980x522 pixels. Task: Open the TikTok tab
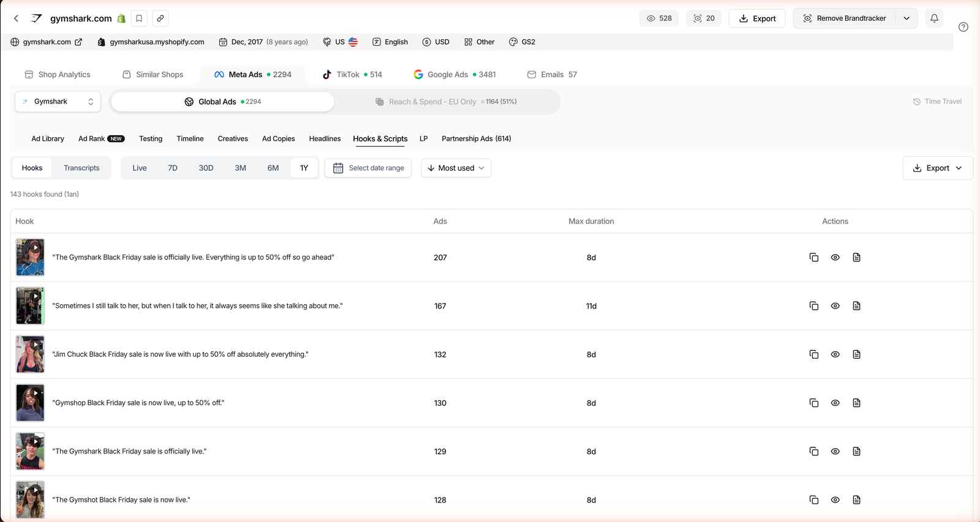[352, 75]
